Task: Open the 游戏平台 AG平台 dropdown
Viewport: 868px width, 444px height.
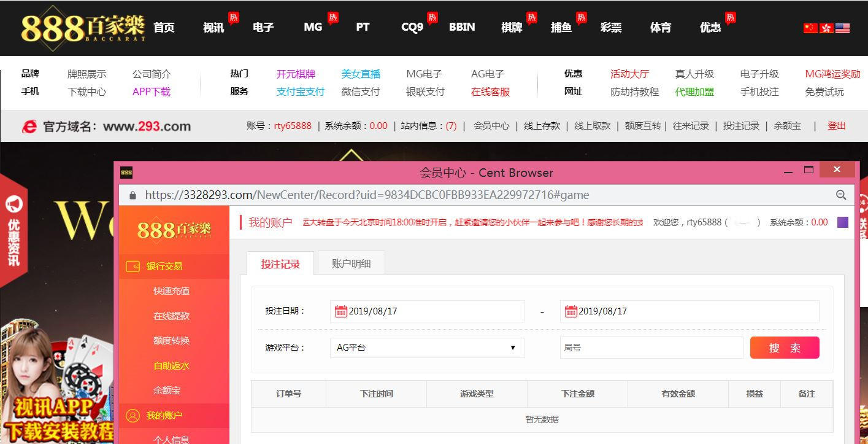Action: pyautogui.click(x=427, y=348)
